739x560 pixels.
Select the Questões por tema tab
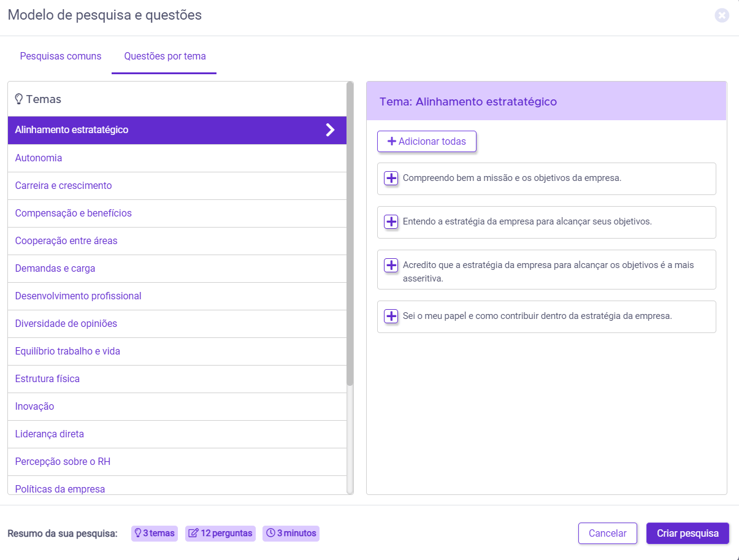pyautogui.click(x=165, y=56)
